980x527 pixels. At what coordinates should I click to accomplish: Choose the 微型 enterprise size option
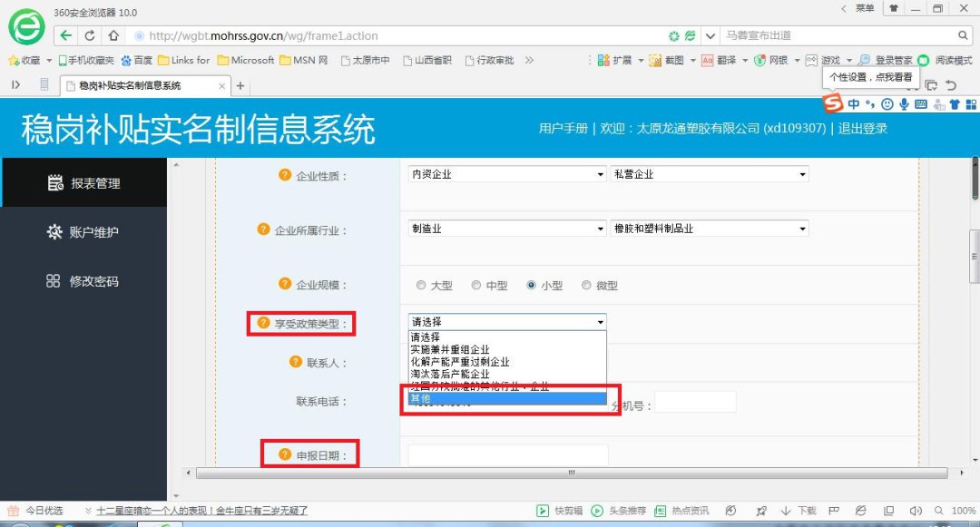pos(586,285)
